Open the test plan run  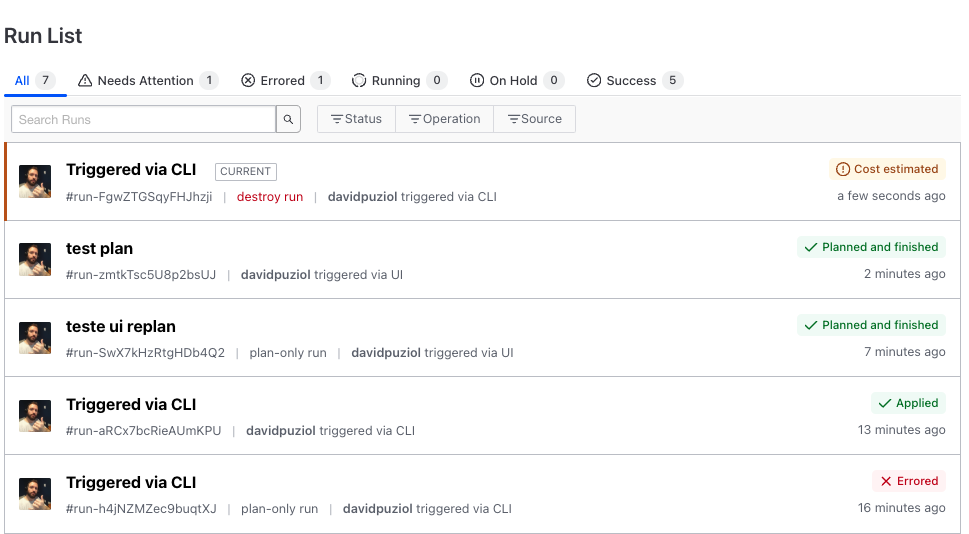point(99,248)
